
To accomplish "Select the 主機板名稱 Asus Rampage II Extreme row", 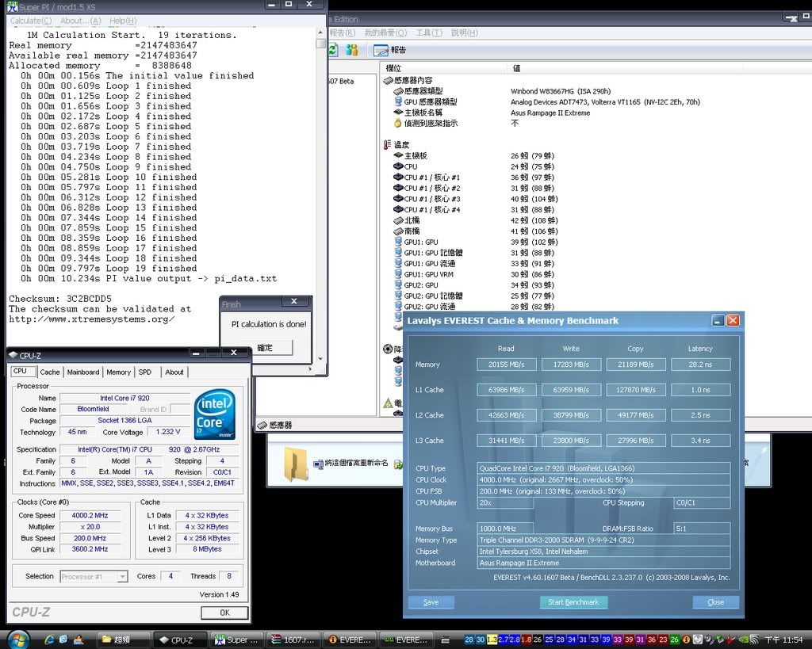I will click(492, 113).
